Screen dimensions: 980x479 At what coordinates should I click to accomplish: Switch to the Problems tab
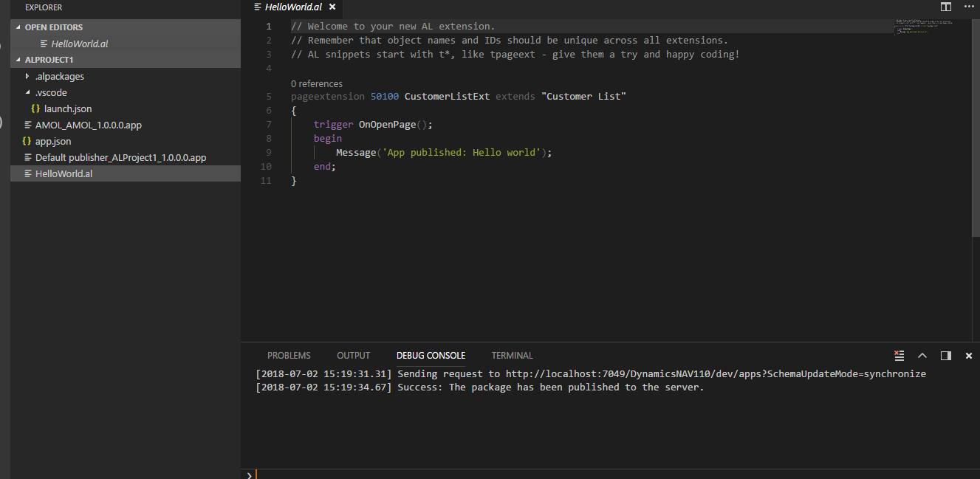click(x=289, y=356)
